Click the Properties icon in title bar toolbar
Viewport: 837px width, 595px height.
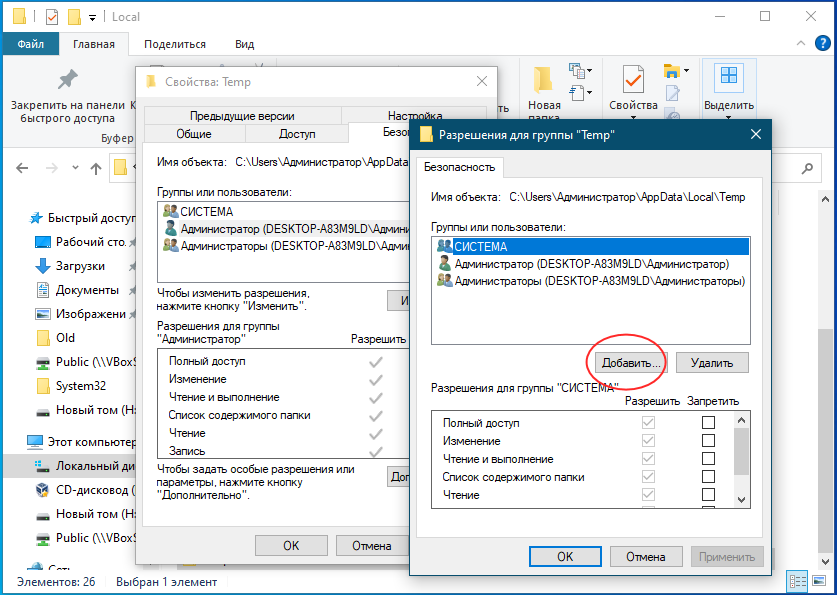50,17
